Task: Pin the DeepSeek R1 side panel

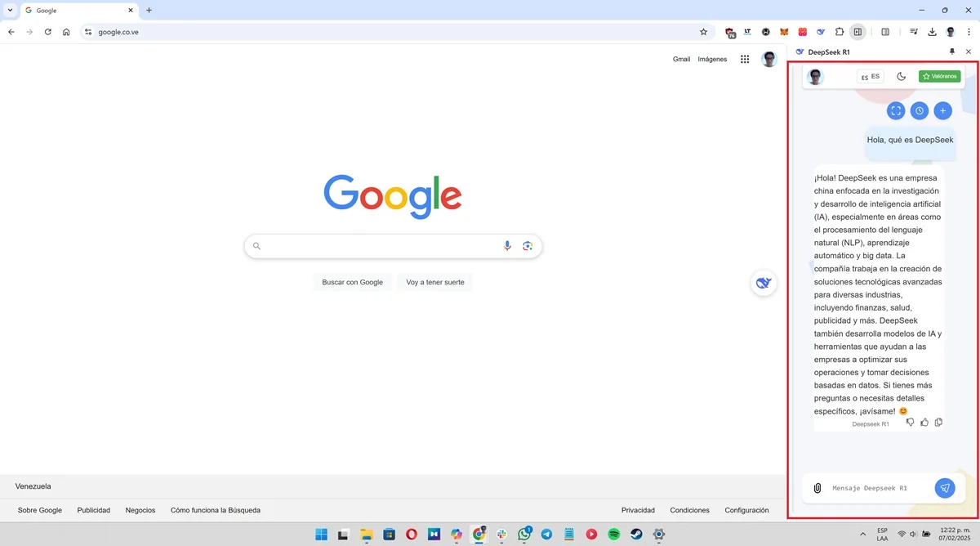Action: pyautogui.click(x=951, y=51)
